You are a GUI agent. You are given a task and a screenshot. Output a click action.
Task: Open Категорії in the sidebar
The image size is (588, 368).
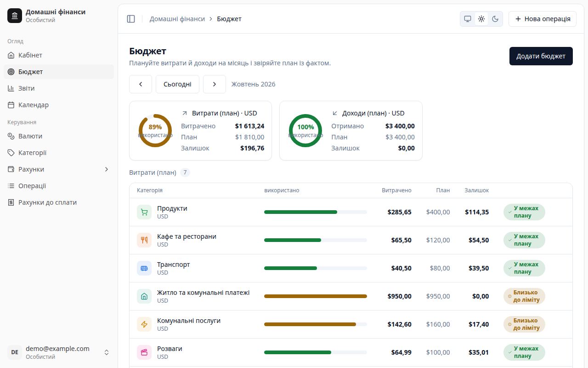pos(59,153)
